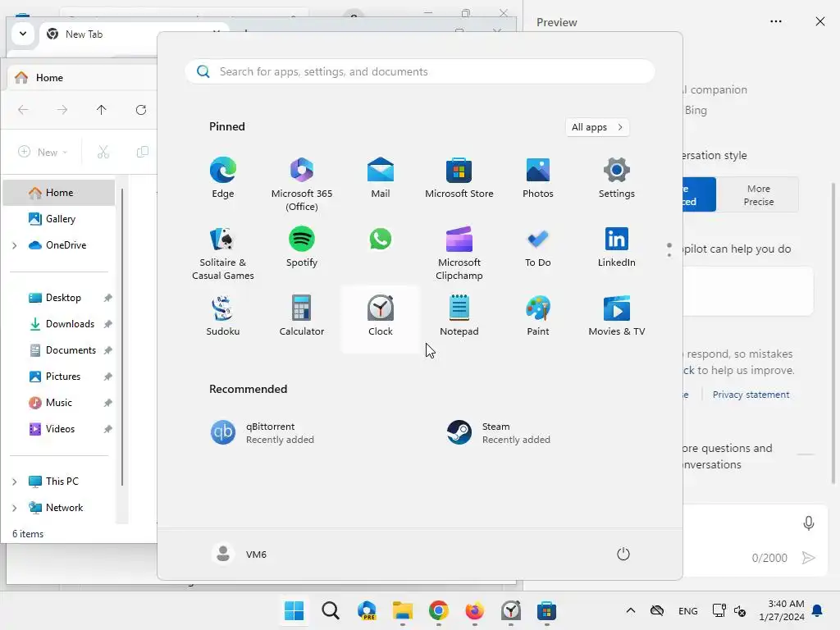Click the pinned apps page indicator dots
Screen dimensions: 840x630
pos(669,249)
